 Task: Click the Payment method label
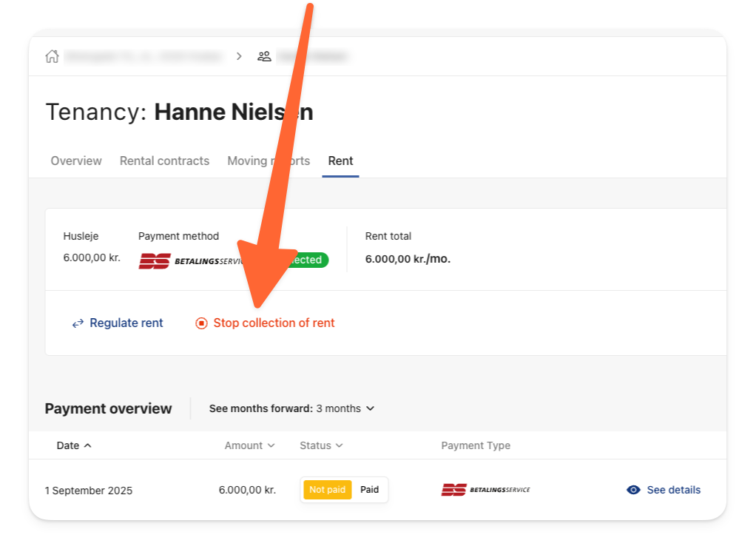(x=178, y=236)
